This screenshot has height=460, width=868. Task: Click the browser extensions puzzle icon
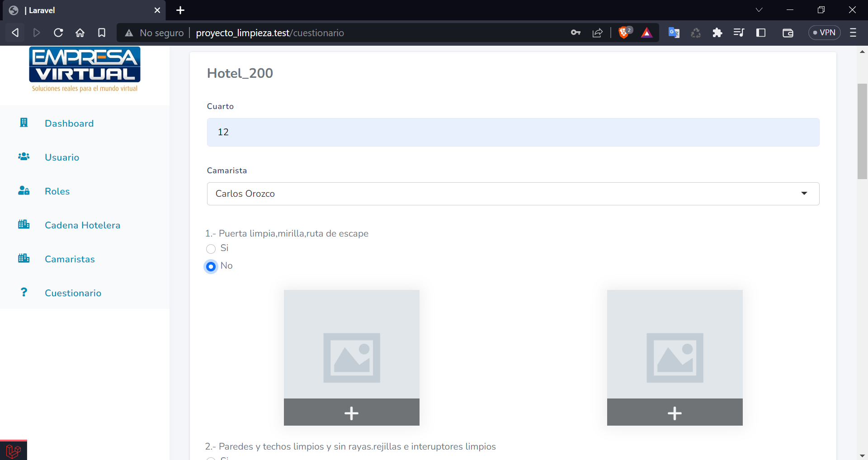(717, 33)
